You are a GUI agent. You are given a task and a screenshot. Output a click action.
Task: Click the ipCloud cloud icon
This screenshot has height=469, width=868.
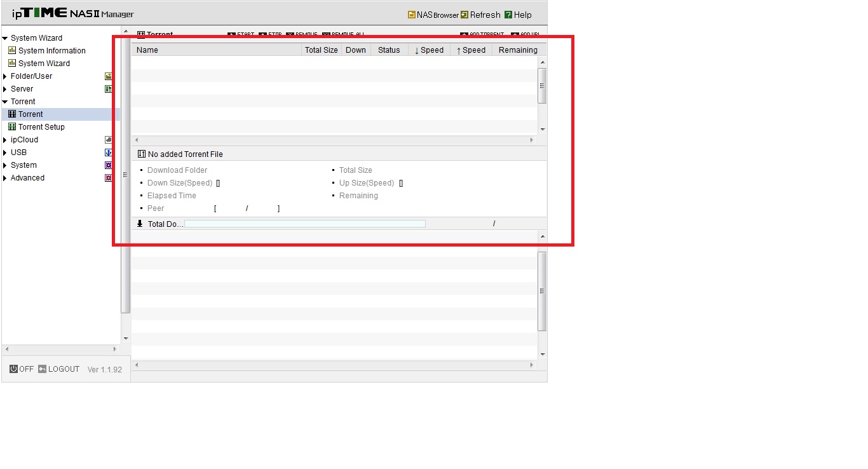click(x=109, y=140)
